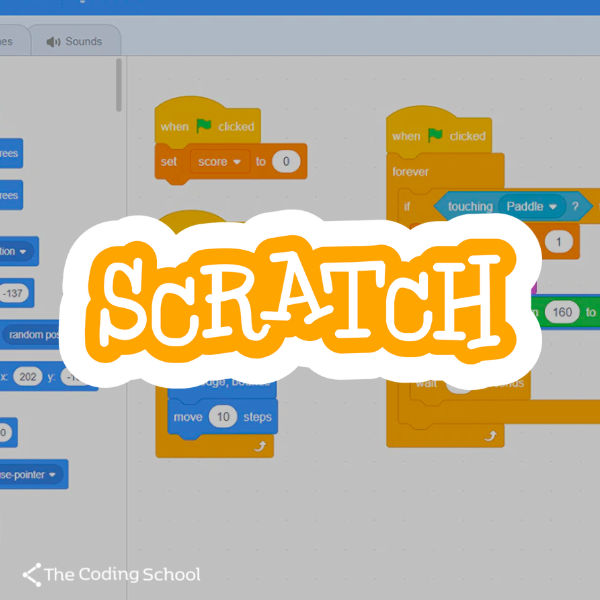
Task: Click the speaker icon on the Sounds tab
Action: [x=52, y=41]
